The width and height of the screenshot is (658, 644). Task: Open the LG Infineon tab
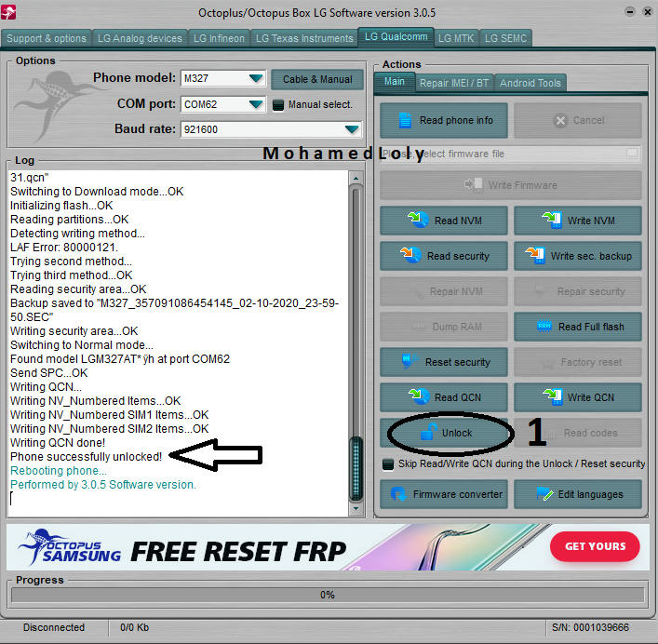(219, 38)
